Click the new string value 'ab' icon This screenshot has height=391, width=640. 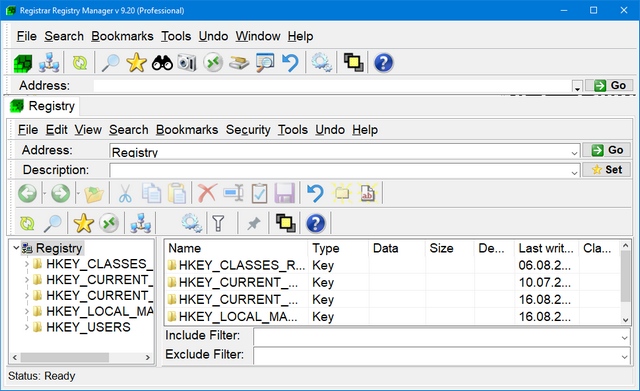(367, 193)
